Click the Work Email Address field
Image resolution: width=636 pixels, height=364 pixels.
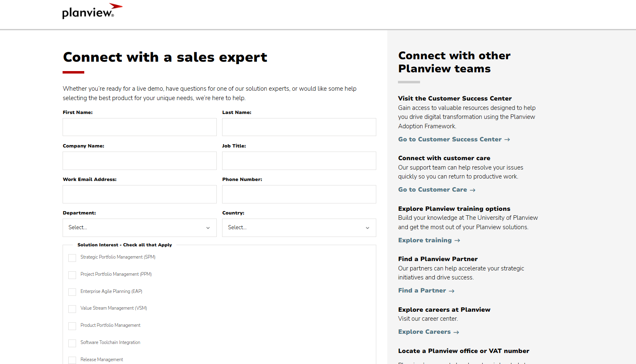pos(139,194)
